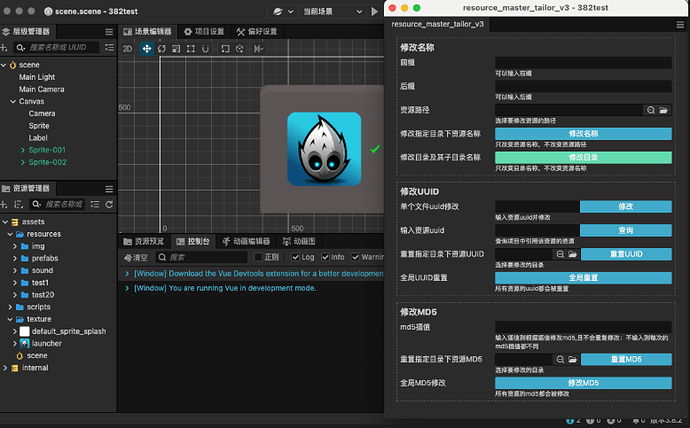Select the launcher image asset

tap(47, 344)
